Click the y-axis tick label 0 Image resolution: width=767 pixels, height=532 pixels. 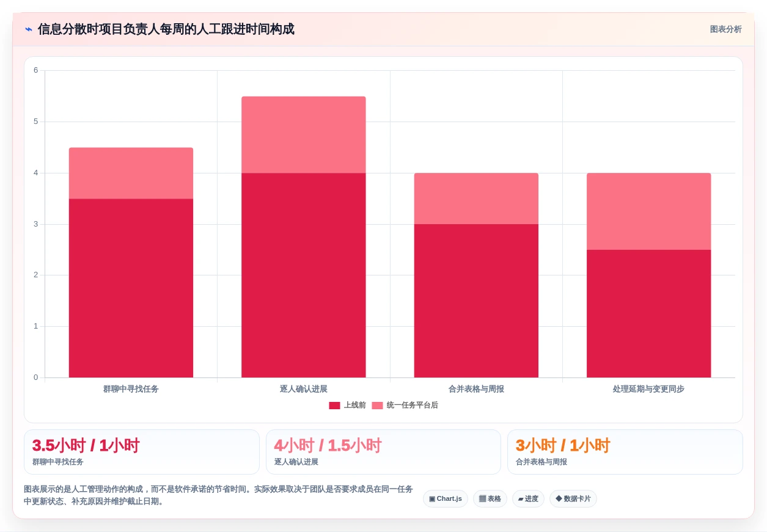click(x=35, y=377)
